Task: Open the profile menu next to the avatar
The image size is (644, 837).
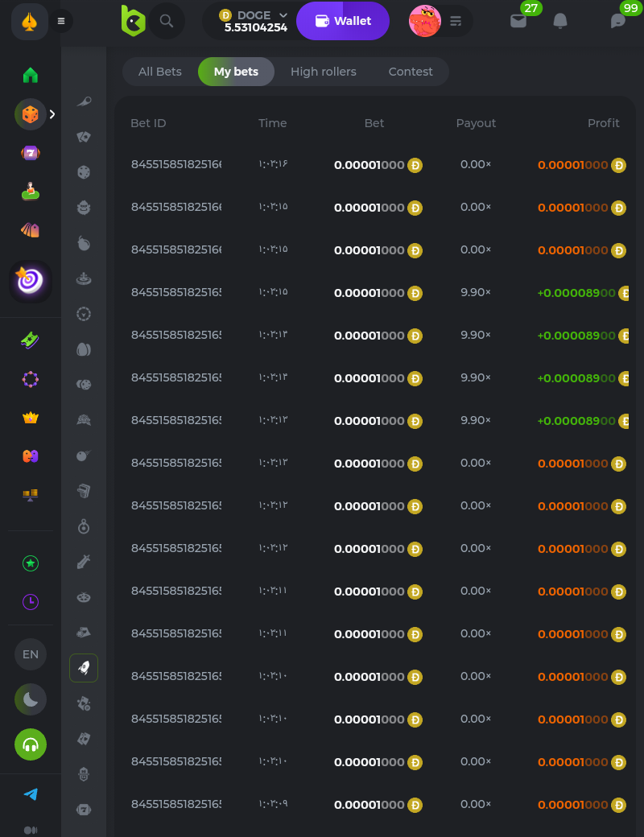Action: click(456, 21)
